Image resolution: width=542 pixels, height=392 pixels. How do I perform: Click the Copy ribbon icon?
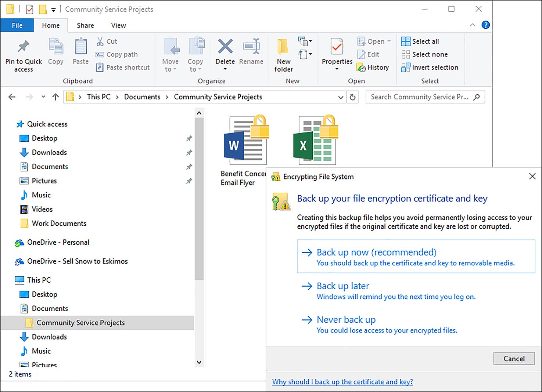click(56, 47)
